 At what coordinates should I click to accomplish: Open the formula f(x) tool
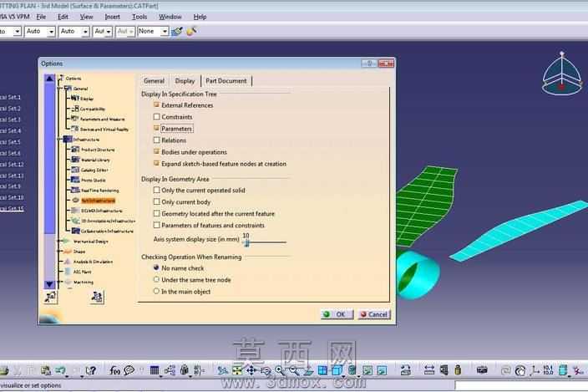pyautogui.click(x=114, y=370)
